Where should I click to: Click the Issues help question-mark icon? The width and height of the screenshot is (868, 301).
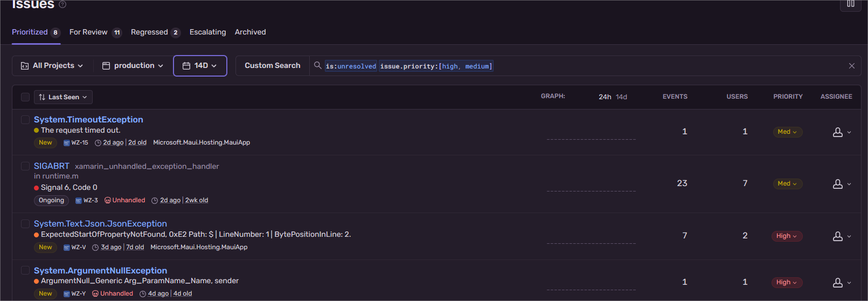63,4
